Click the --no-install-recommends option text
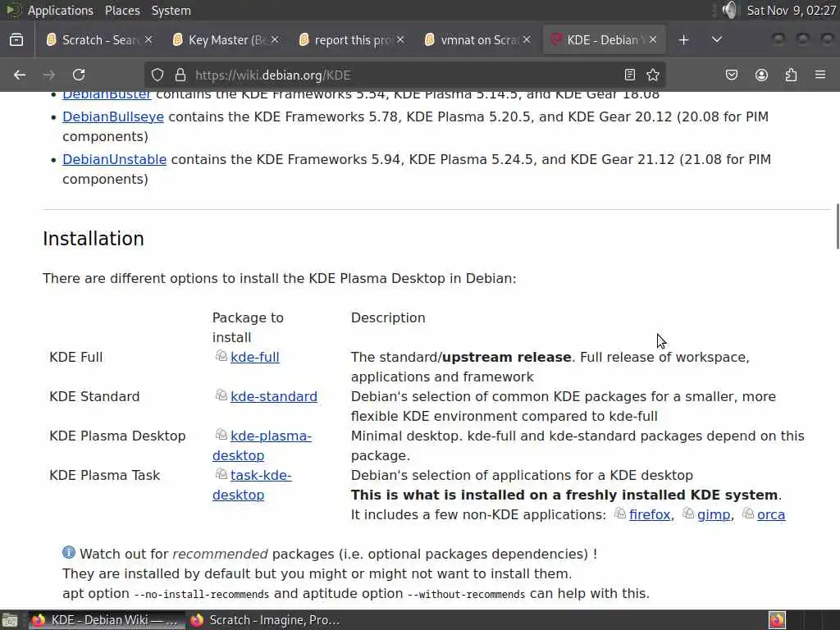Screen dimensions: 840x630 tap(202, 594)
